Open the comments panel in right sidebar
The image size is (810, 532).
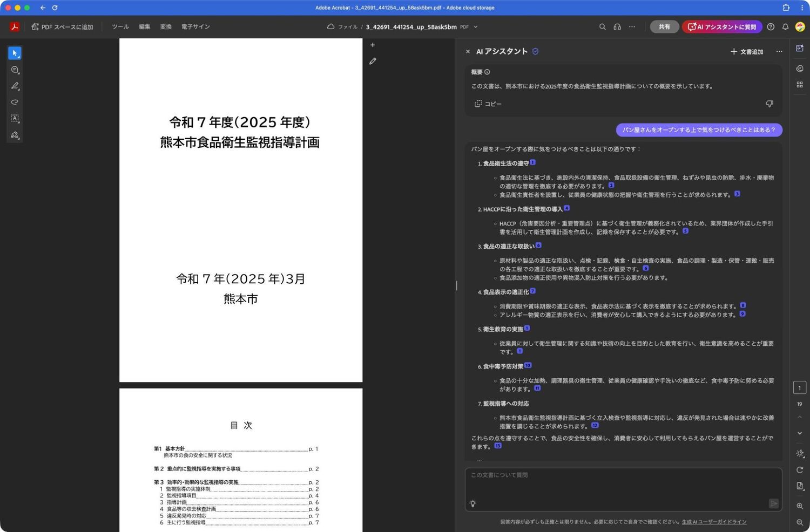point(800,68)
